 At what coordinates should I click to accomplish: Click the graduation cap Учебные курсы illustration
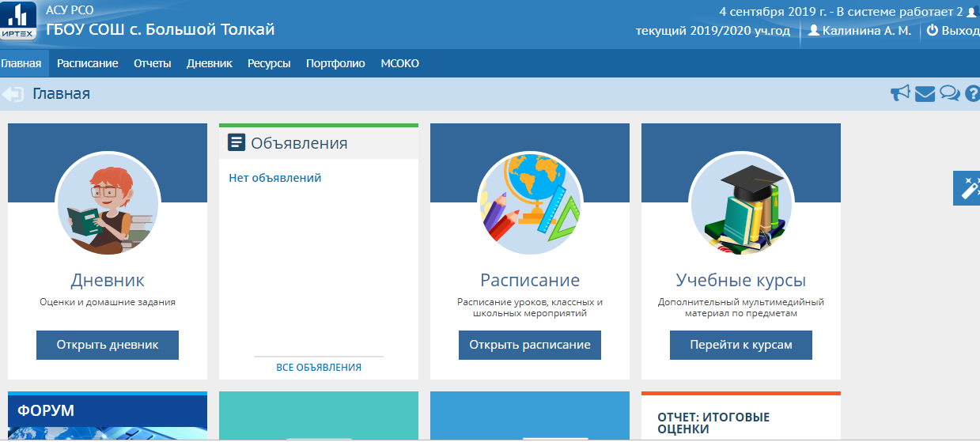(x=741, y=202)
